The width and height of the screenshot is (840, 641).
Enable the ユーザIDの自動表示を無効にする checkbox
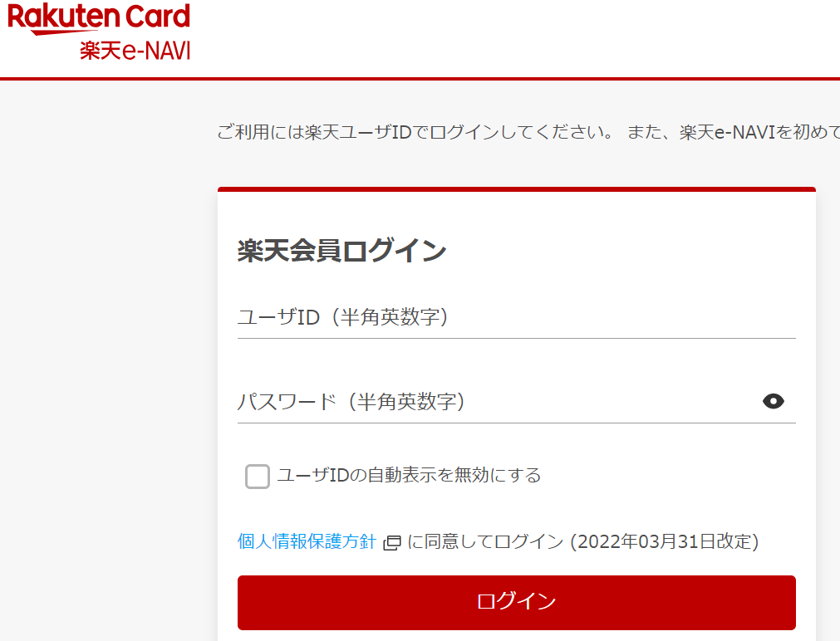click(x=258, y=476)
